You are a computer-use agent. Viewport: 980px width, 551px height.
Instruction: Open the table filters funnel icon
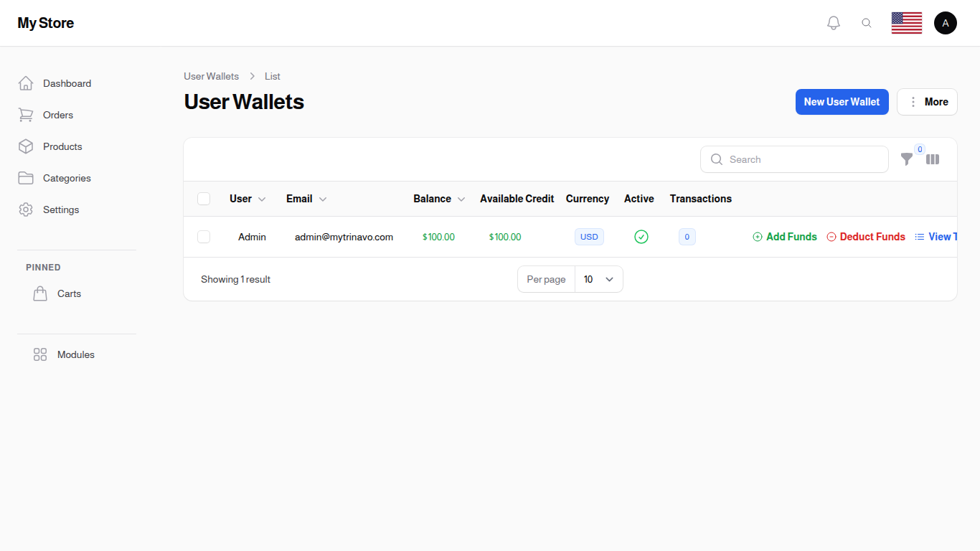pyautogui.click(x=907, y=159)
